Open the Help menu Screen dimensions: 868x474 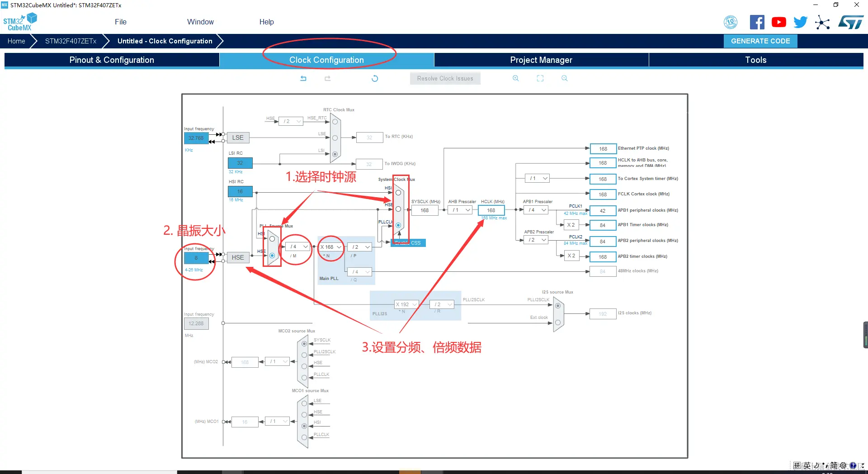point(266,22)
